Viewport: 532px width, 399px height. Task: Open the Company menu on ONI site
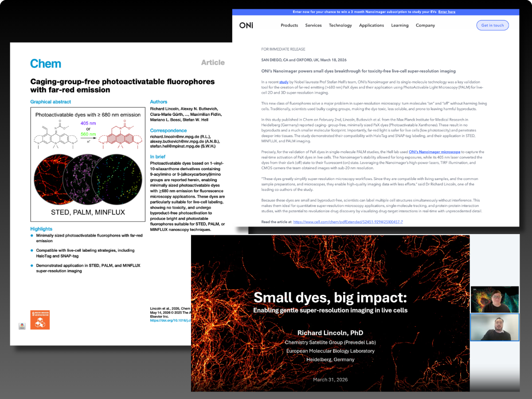point(425,25)
